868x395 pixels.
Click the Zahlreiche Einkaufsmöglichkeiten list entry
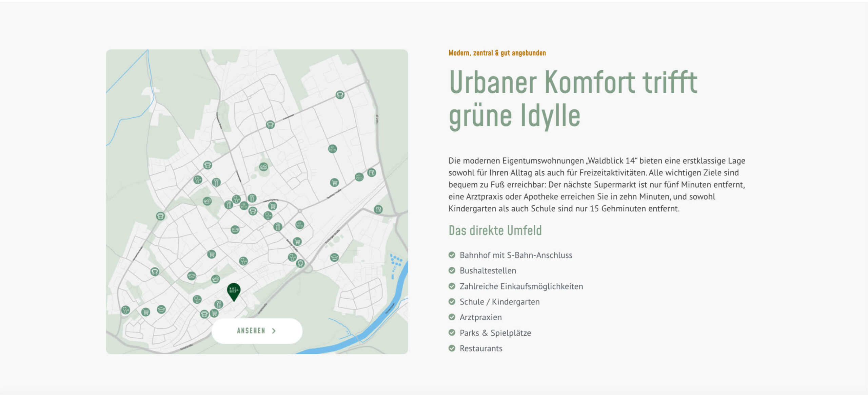pos(521,286)
